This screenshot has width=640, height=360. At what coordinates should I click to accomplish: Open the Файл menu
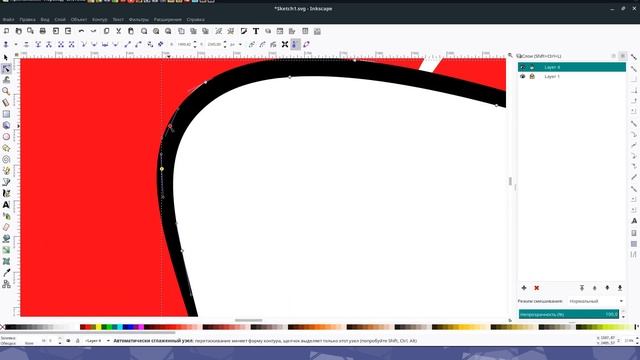[x=8, y=19]
